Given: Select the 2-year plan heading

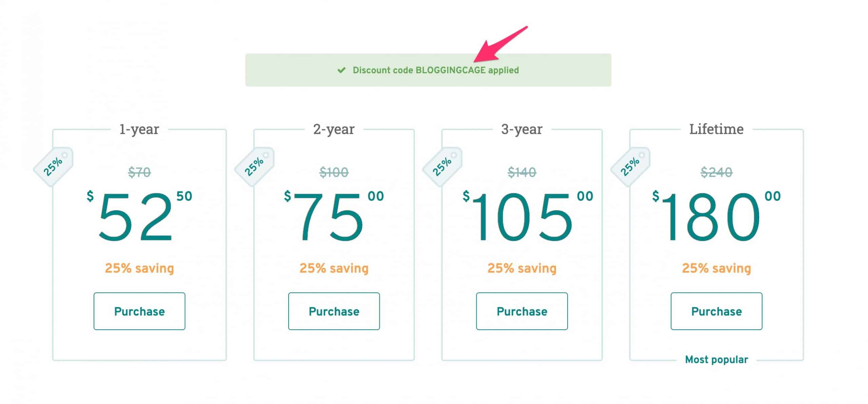Looking at the screenshot, I should coord(334,129).
